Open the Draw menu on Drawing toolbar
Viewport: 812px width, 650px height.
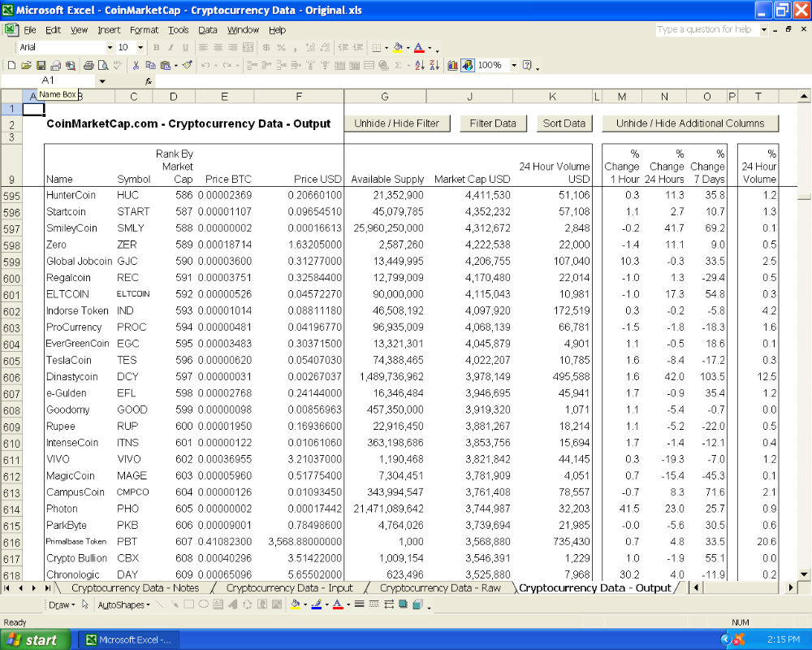coord(62,604)
